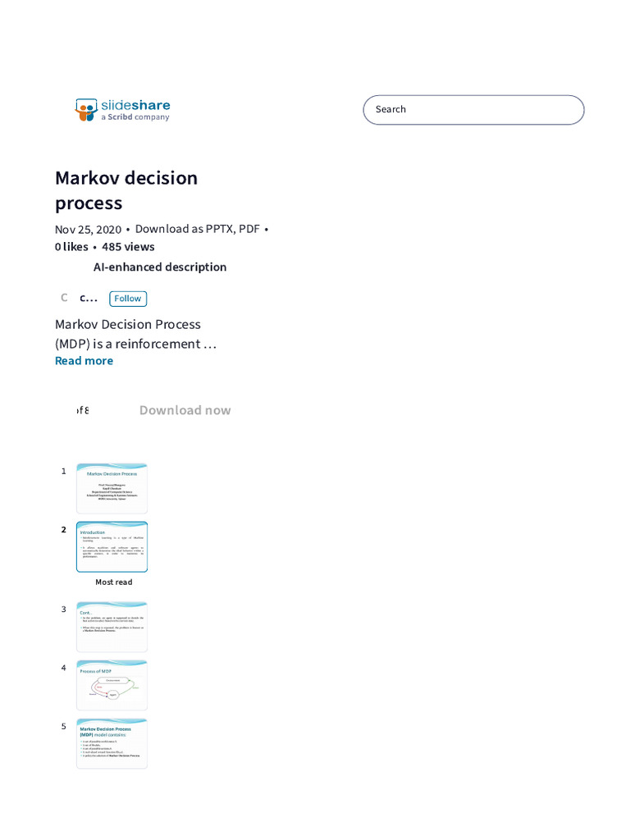Open slide 5 MDP model thumbnail
The image size is (630, 840).
pos(112,743)
